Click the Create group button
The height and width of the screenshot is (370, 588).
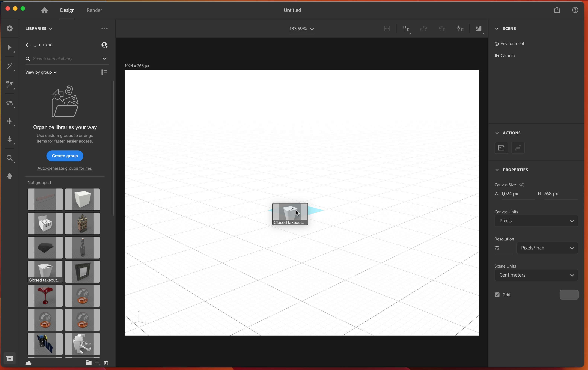click(x=65, y=156)
